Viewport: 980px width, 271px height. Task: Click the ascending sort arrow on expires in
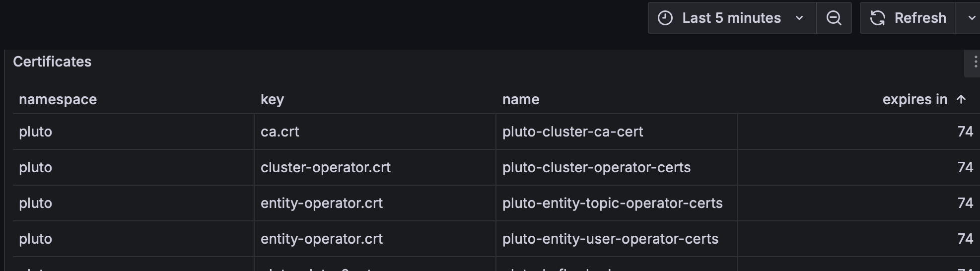pyautogui.click(x=961, y=99)
